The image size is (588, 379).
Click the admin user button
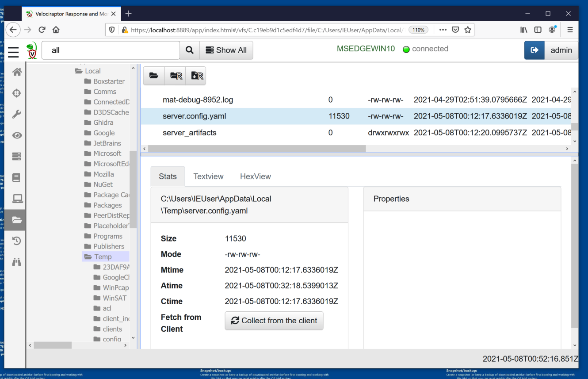(561, 50)
